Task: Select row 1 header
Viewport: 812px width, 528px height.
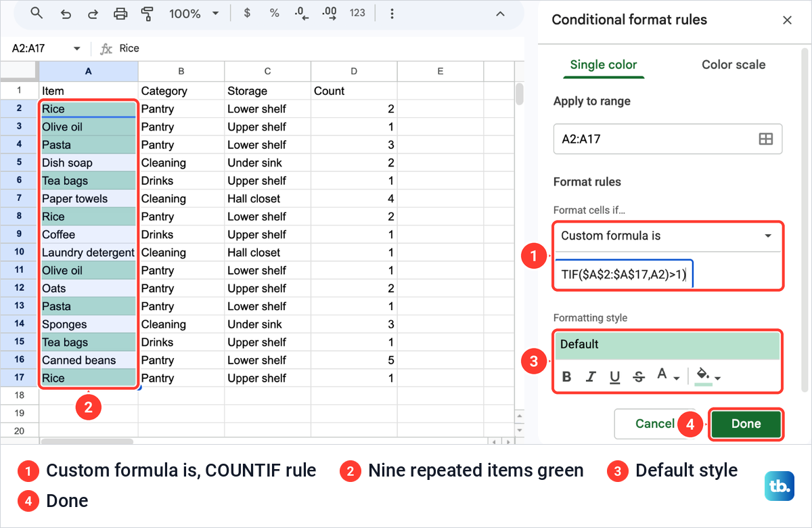Action: point(19,91)
